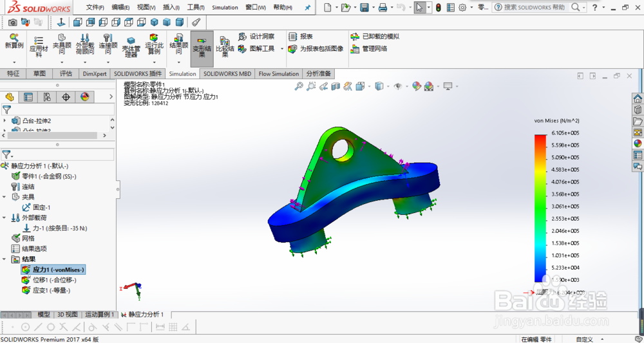Select the 网格 (Mesh) tree item

tap(23, 238)
